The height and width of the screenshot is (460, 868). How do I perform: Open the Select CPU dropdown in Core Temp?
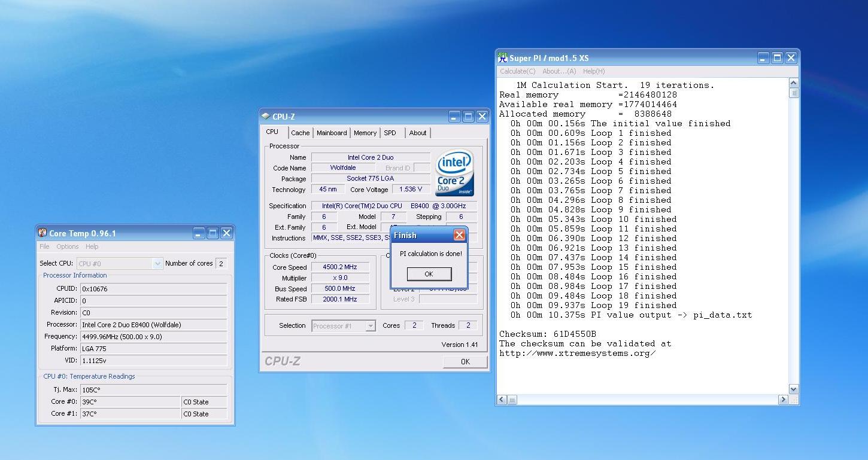click(120, 263)
